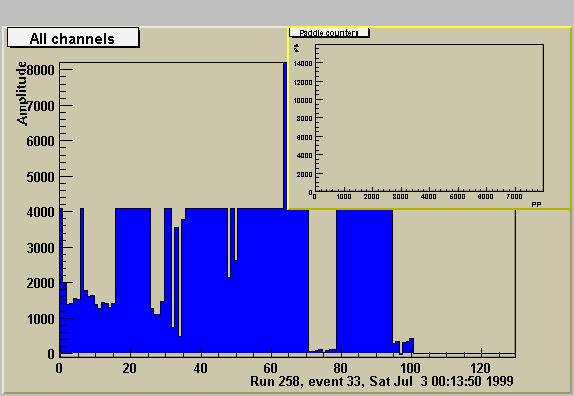Select the empty Paddle counters plot frame
Screen dimensions: 574x396
point(429,117)
